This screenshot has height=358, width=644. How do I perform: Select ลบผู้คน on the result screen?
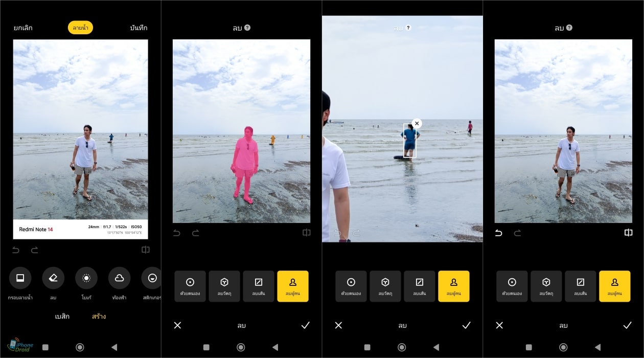[x=615, y=286]
